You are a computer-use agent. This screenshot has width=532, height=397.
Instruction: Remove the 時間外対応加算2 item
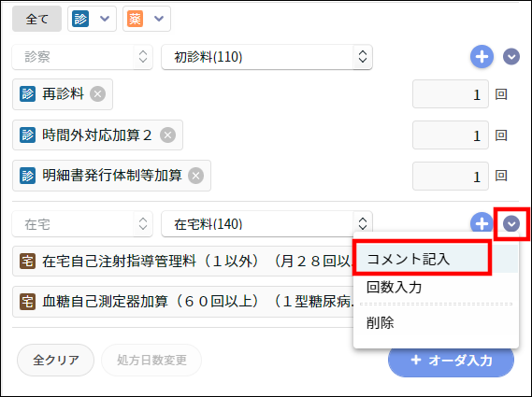click(x=167, y=135)
